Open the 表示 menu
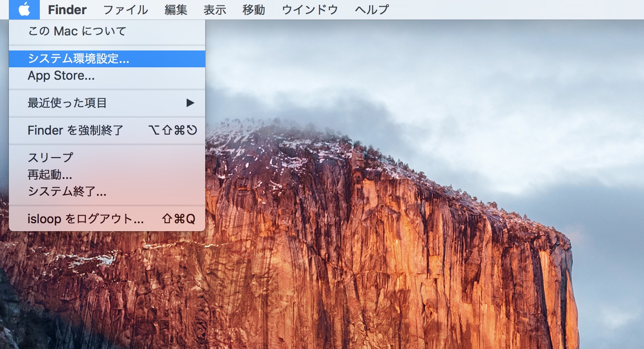Screen dimensions: 644x349 215,9
